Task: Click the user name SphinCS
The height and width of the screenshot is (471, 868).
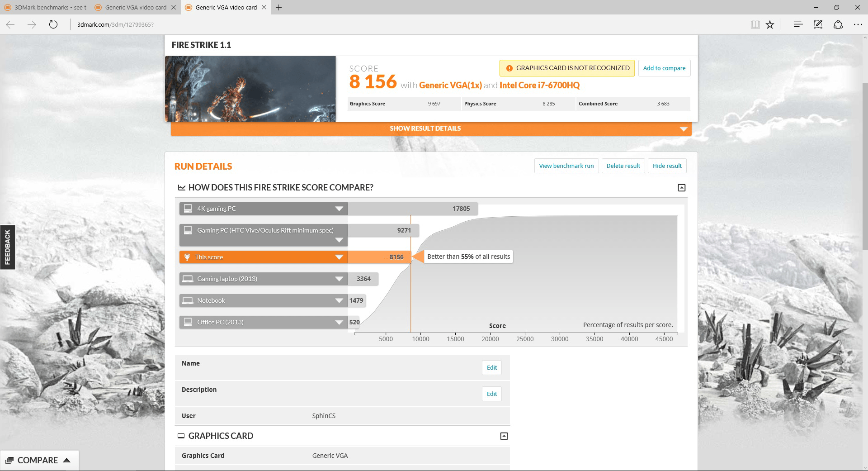Action: (x=324, y=416)
